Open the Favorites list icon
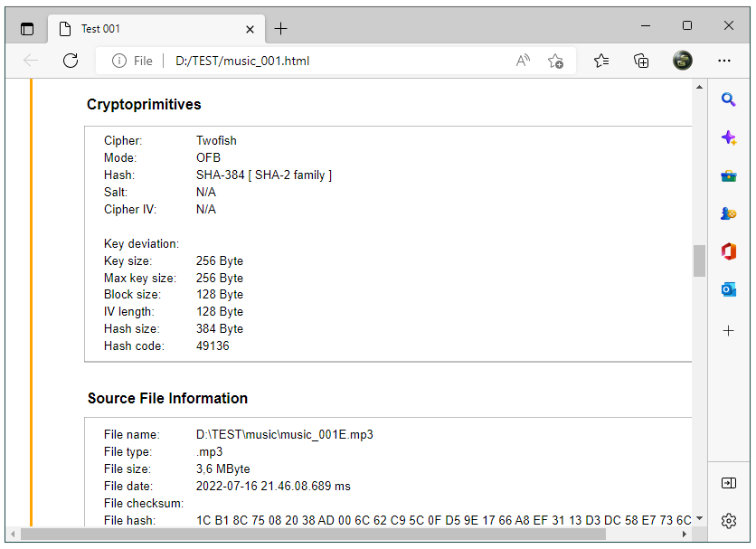Image resolution: width=756 pixels, height=549 pixels. pos(601,61)
